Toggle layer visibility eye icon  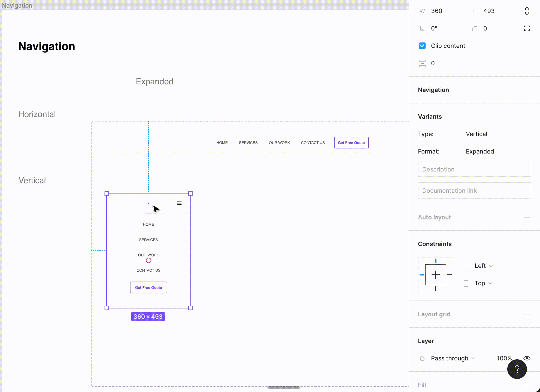point(527,358)
